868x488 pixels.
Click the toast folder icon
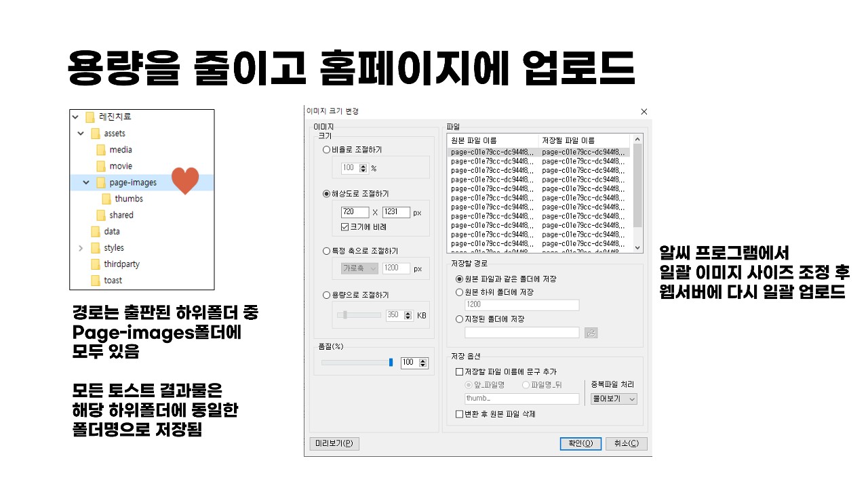pos(96,280)
